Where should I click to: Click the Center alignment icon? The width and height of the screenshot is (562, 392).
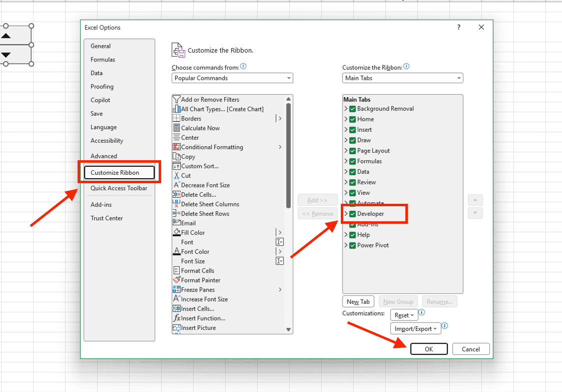176,137
